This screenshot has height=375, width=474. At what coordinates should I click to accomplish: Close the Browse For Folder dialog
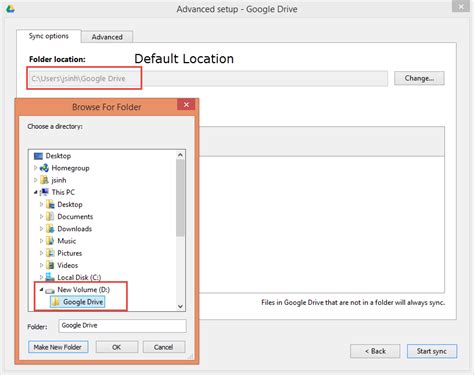pyautogui.click(x=186, y=105)
